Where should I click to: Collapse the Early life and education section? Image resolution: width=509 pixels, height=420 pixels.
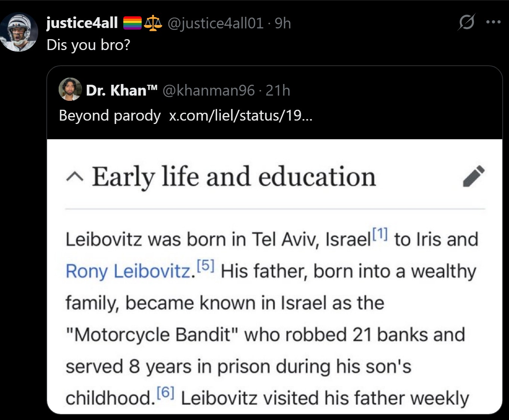[75, 177]
